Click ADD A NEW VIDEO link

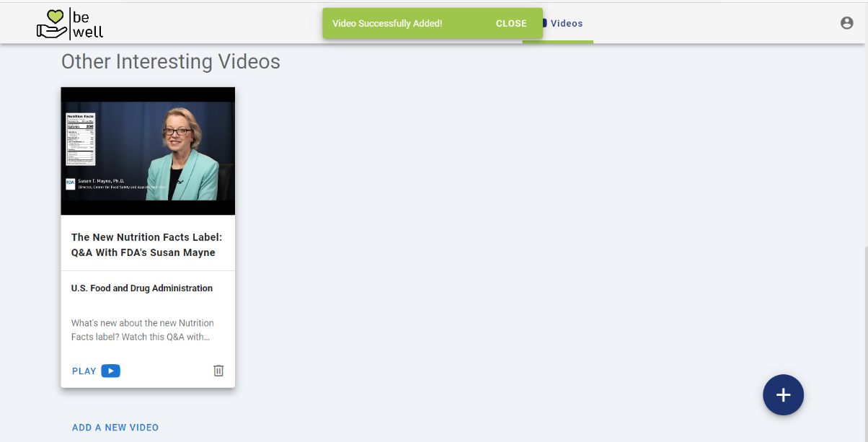click(115, 428)
